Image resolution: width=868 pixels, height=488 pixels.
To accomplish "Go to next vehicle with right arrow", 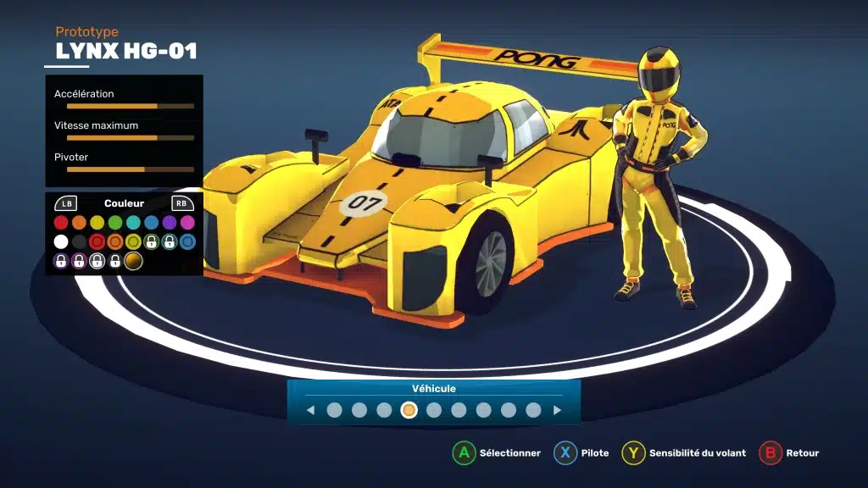I will (x=557, y=410).
